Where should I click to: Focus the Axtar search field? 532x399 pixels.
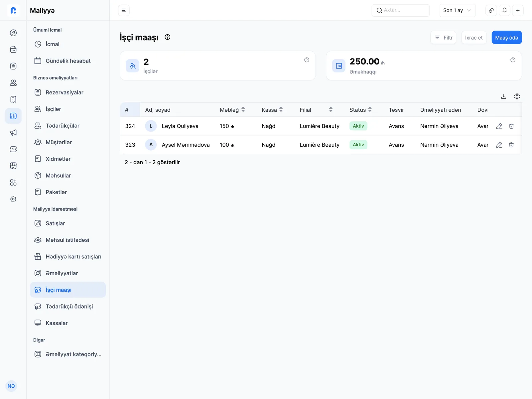click(x=401, y=10)
